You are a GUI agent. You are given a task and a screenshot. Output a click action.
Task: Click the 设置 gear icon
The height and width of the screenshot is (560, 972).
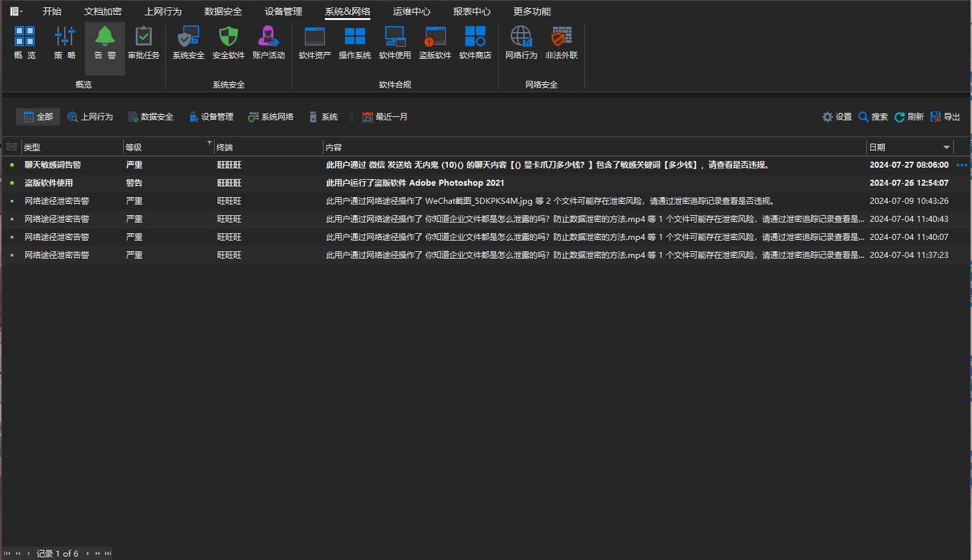point(828,117)
